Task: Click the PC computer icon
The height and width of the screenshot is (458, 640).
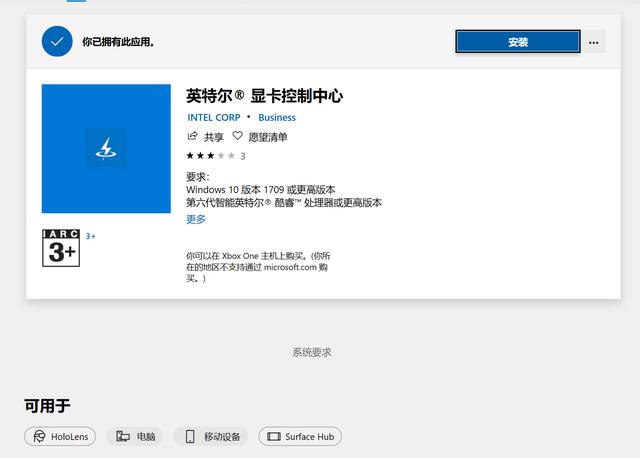Action: [x=122, y=436]
